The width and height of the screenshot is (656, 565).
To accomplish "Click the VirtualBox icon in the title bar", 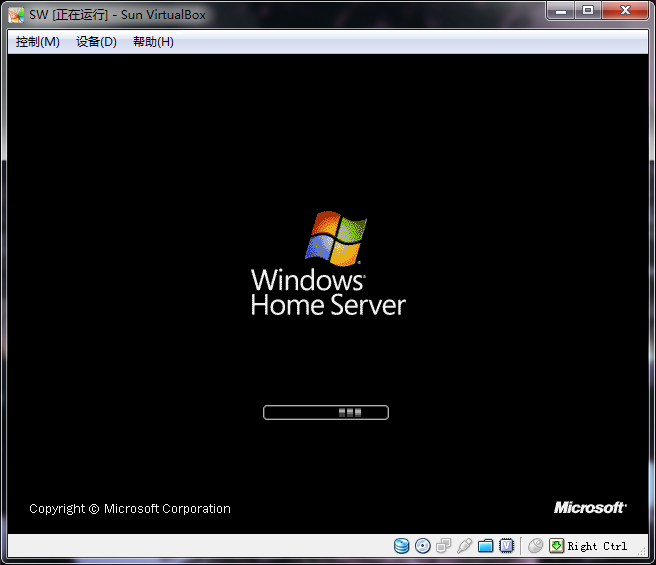I will (x=16, y=15).
